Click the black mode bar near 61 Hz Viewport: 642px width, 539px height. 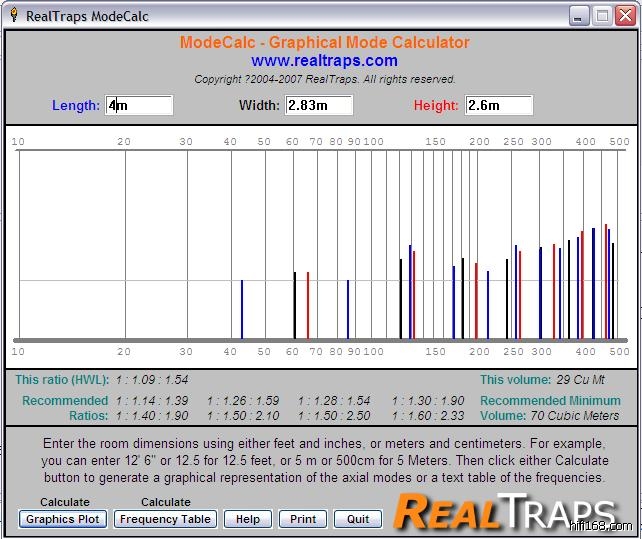point(295,305)
